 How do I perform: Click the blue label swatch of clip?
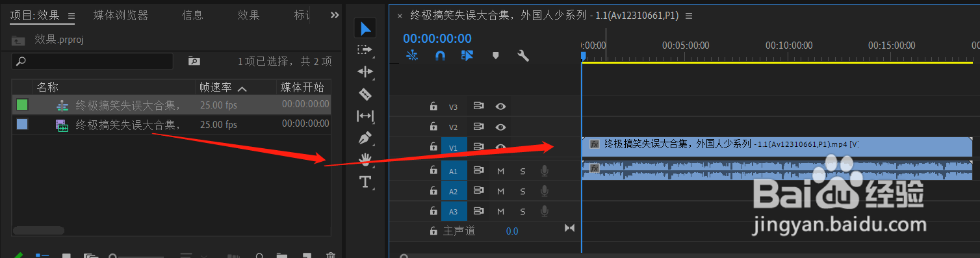[22, 125]
